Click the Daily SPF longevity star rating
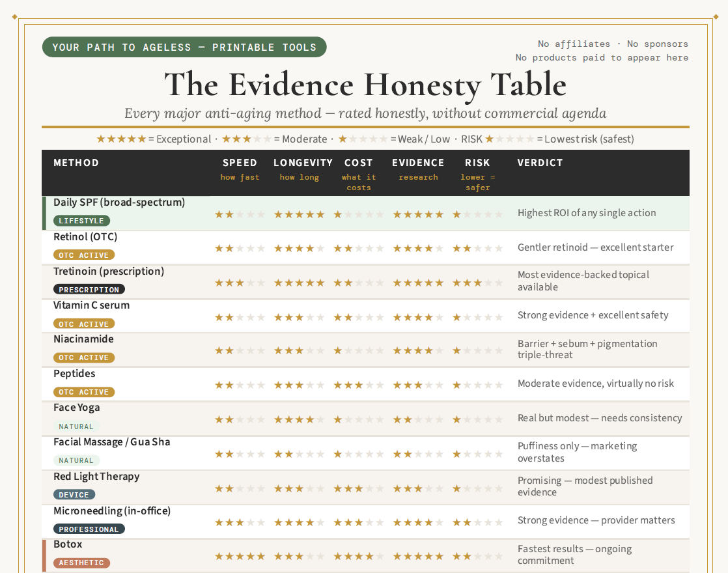Viewport: 728px width, 573px height. point(299,214)
